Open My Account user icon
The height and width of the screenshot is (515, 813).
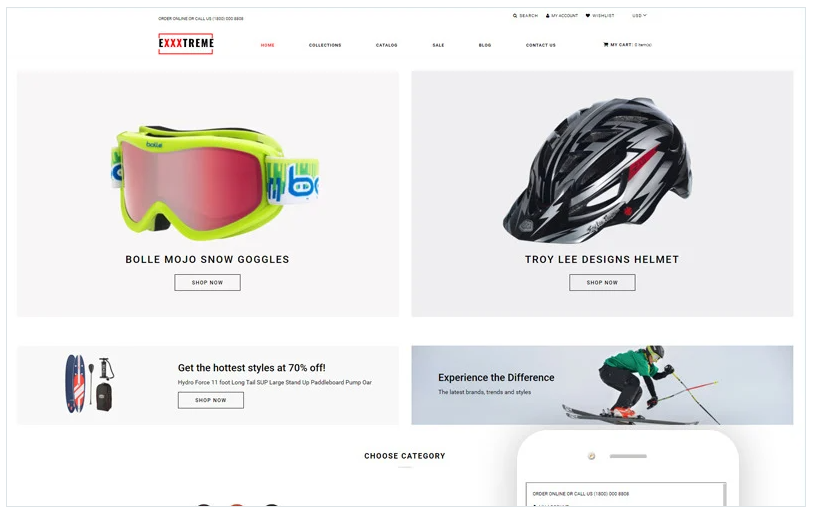point(548,16)
